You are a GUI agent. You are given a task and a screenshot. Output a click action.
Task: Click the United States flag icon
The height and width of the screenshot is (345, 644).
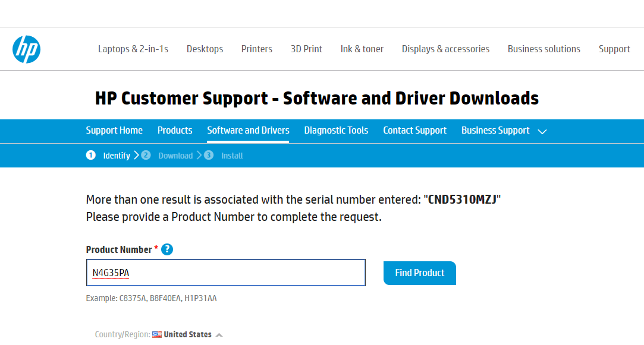(157, 334)
